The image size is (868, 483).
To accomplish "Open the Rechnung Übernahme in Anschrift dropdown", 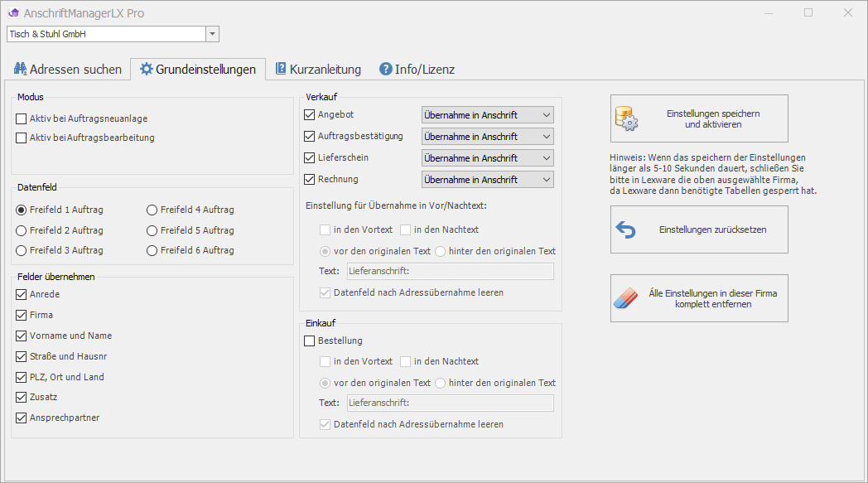I will click(545, 180).
